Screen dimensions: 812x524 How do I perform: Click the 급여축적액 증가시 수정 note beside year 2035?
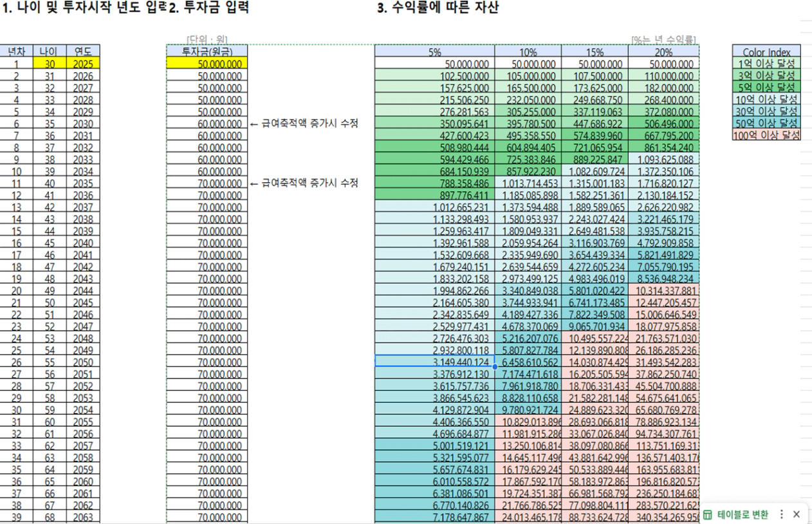click(304, 183)
